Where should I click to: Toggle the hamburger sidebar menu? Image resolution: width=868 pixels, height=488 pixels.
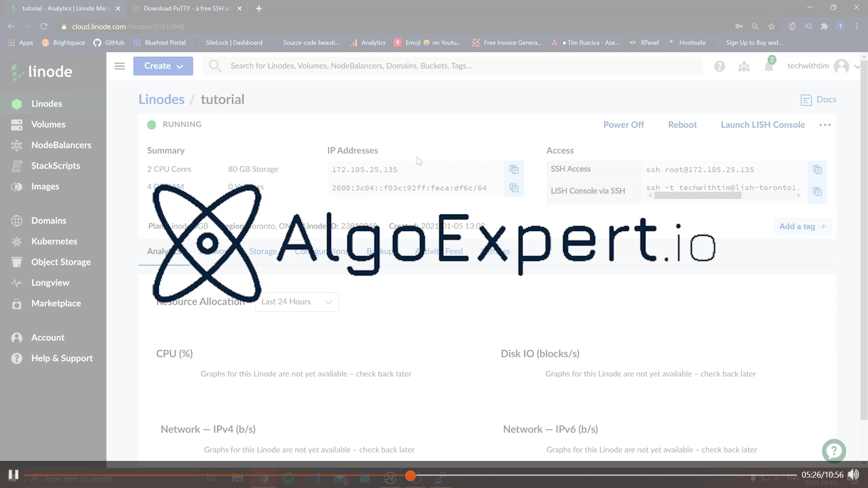(119, 66)
